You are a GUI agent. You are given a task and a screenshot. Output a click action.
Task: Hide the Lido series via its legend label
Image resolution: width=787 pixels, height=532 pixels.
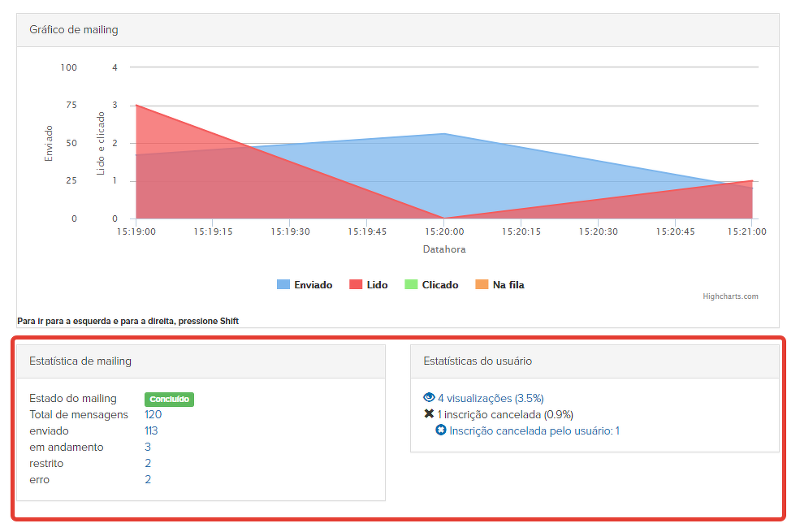point(377,285)
